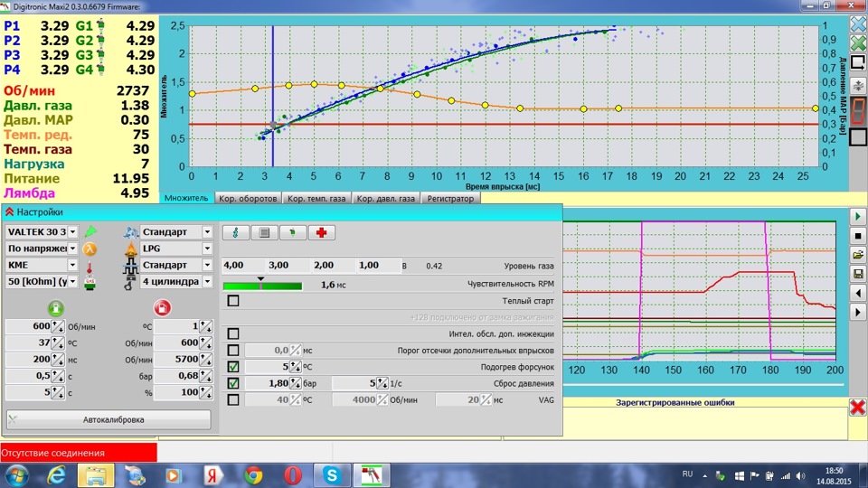Click the green X icon beside the multiplier graph
868x488 pixels.
858,43
